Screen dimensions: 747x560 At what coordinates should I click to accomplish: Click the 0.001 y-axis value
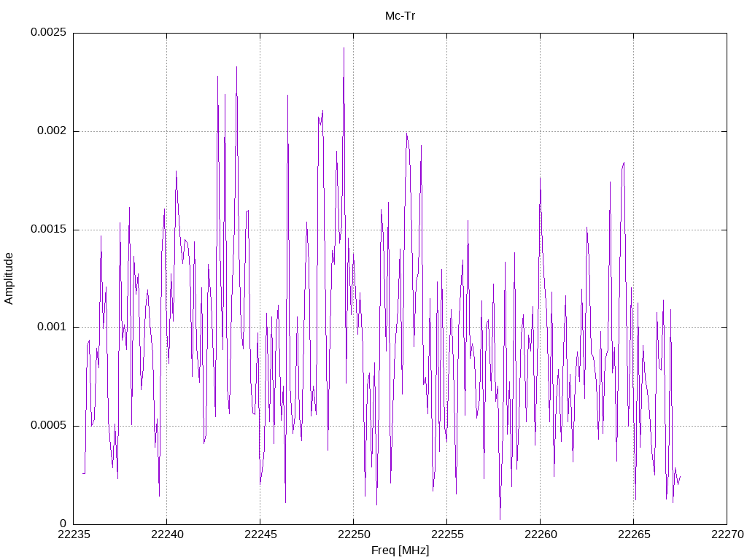coord(52,327)
